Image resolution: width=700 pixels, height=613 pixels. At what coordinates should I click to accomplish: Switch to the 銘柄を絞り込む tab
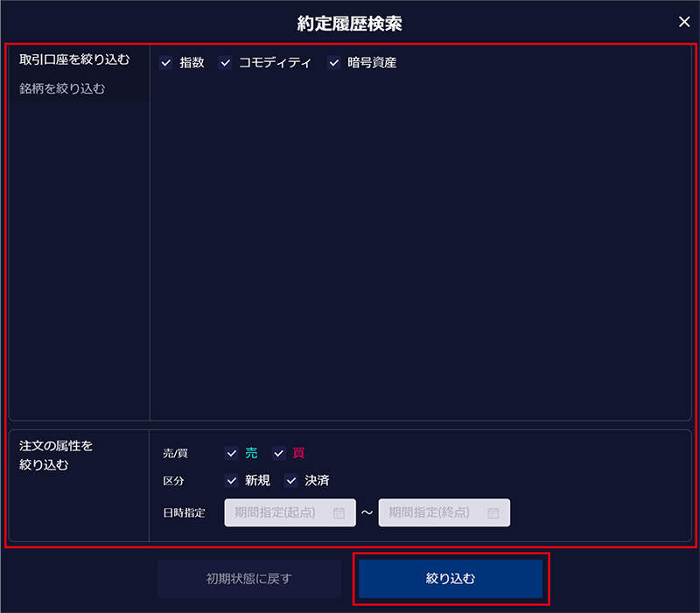click(61, 89)
